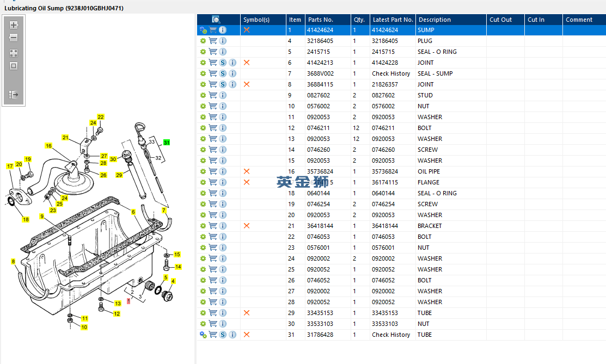Select the red callout 1 on diagram
This screenshot has height=364, width=606.
click(128, 301)
